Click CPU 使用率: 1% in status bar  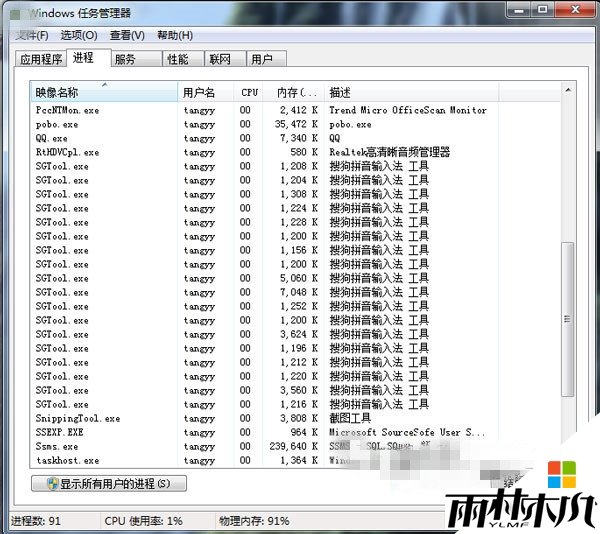tap(143, 521)
